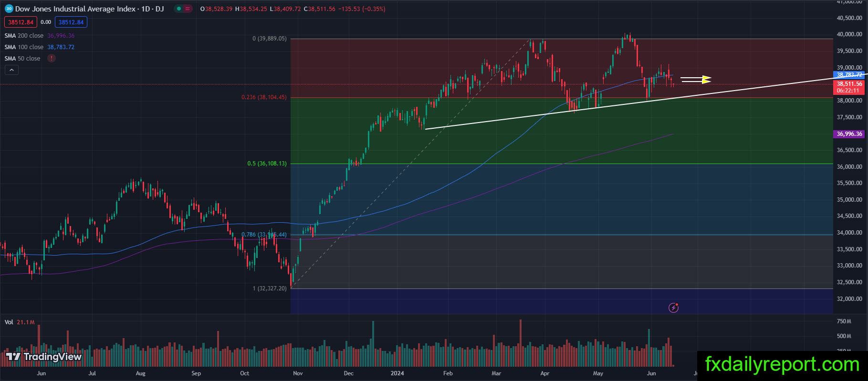Click the 500 M volume scale label
This screenshot has height=381, width=868.
coord(844,336)
